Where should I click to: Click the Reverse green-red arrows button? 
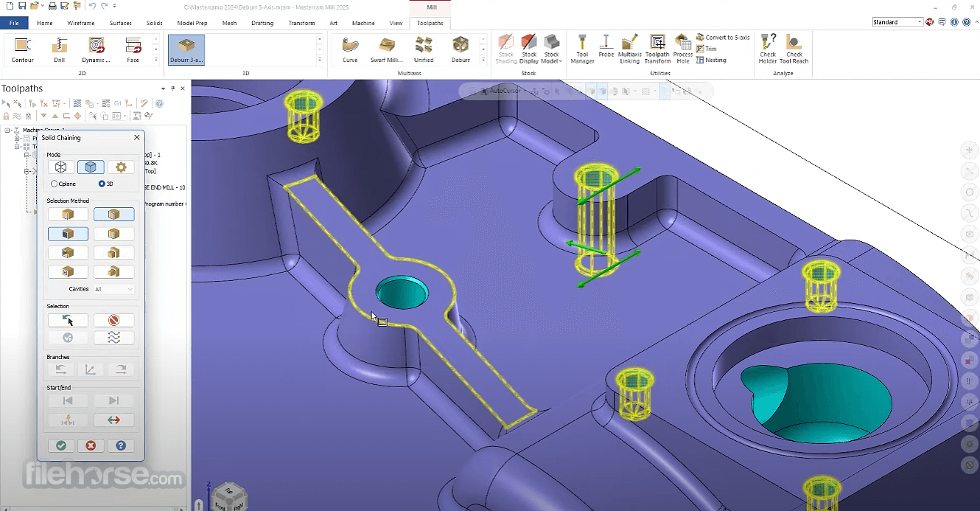[x=113, y=420]
